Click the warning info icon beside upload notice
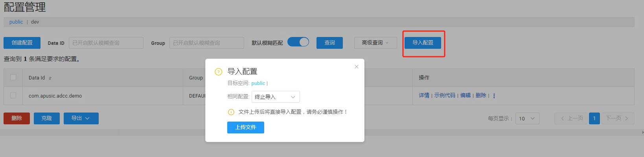Screen dimensions: 644x157 pos(231,112)
